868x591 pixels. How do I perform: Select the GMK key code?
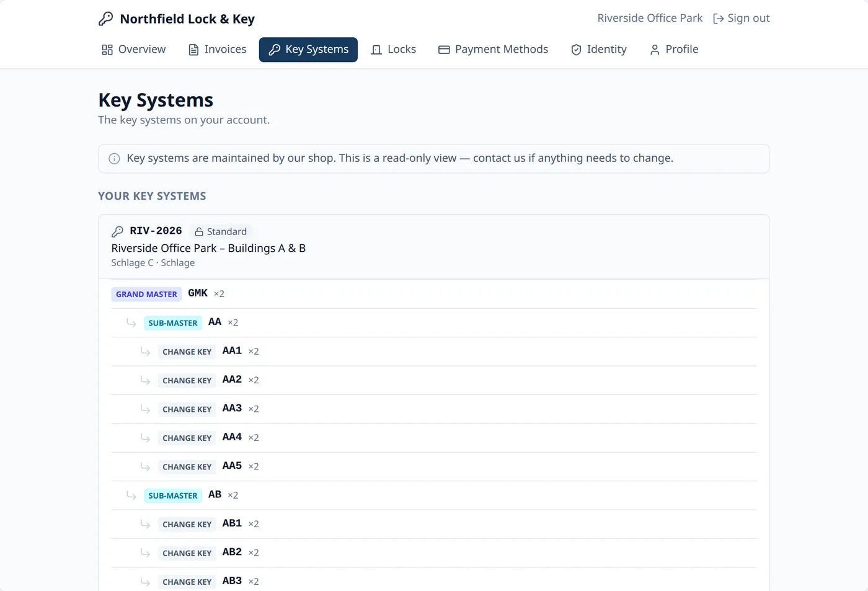click(198, 293)
